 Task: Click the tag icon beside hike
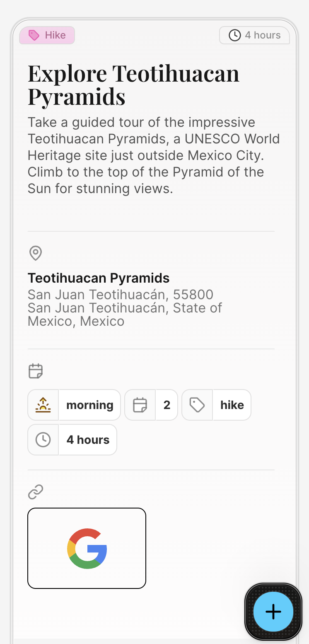pos(197,405)
